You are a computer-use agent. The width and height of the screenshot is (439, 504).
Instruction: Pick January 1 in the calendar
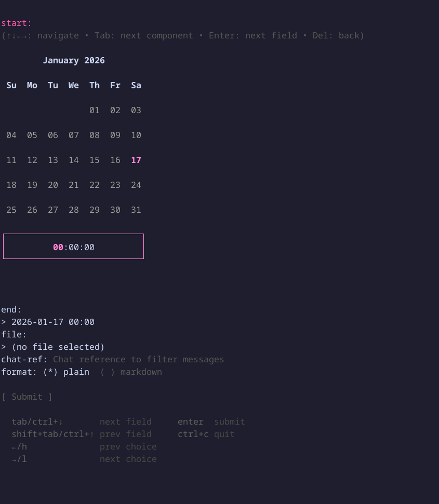pos(95,111)
